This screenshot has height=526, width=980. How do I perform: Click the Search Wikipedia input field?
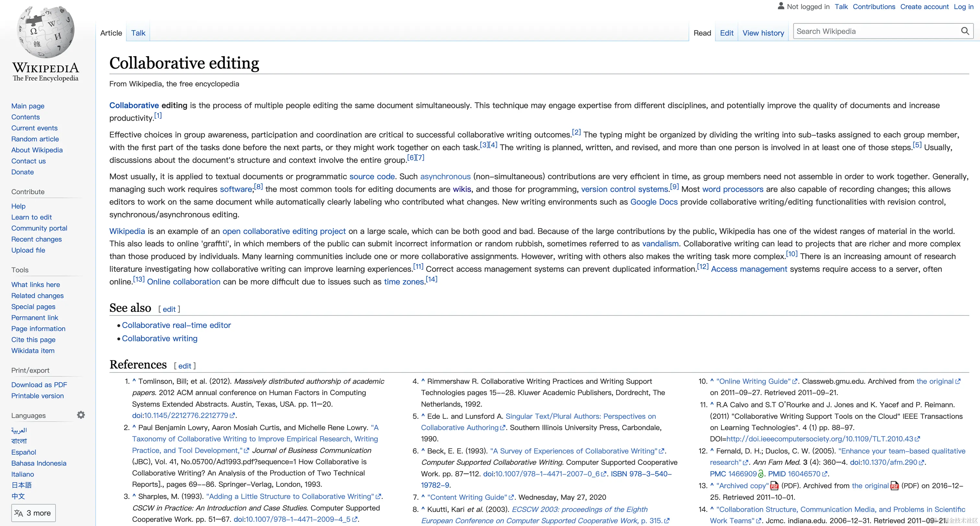coord(875,31)
